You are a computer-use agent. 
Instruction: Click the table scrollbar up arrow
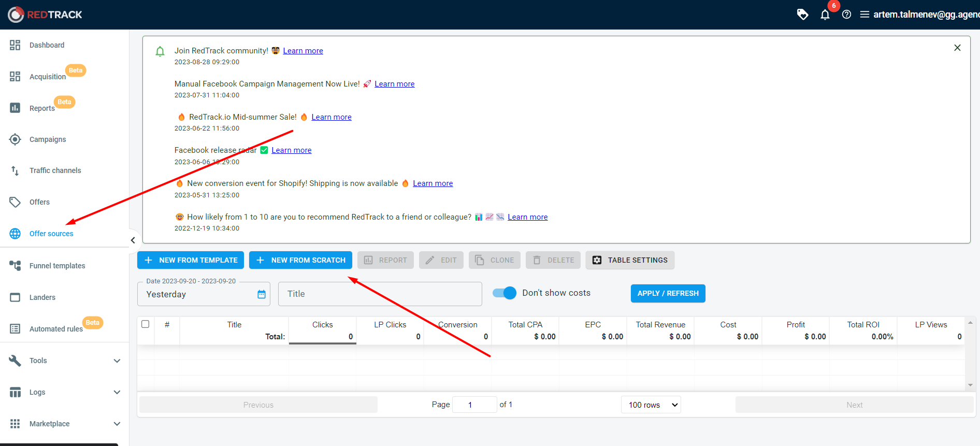[x=970, y=323]
